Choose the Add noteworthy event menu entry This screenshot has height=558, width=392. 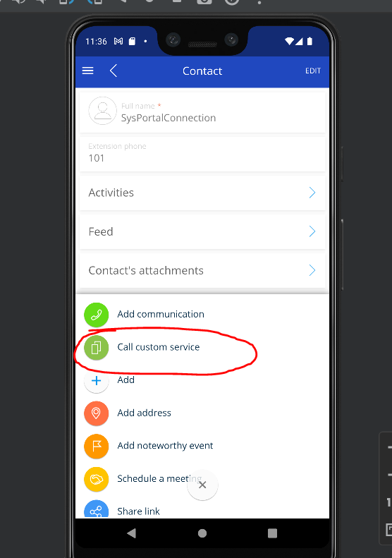pyautogui.click(x=165, y=446)
